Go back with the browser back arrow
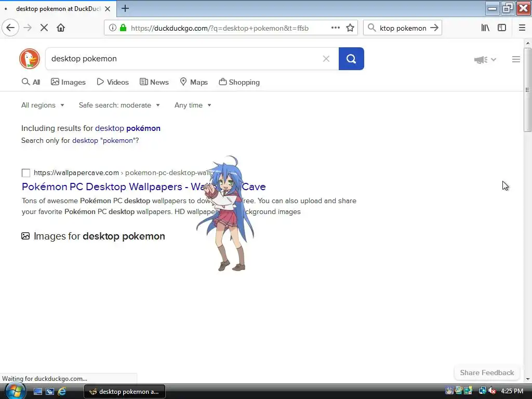This screenshot has height=399, width=532. pyautogui.click(x=10, y=28)
